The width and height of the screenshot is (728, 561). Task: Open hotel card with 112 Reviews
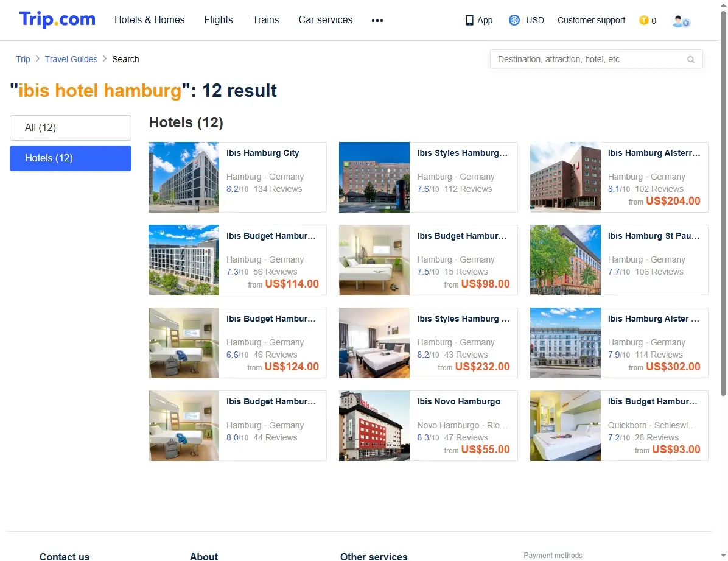[x=428, y=177]
